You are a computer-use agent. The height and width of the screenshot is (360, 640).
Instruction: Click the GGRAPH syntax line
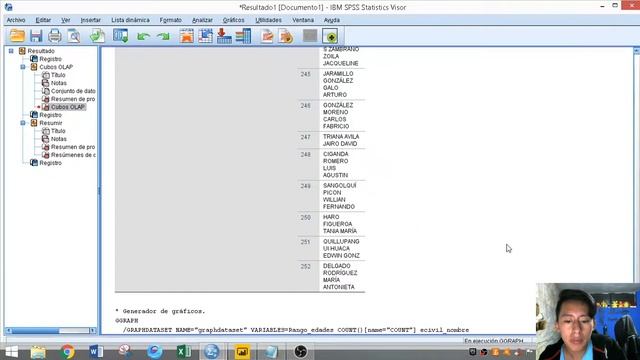click(x=127, y=321)
